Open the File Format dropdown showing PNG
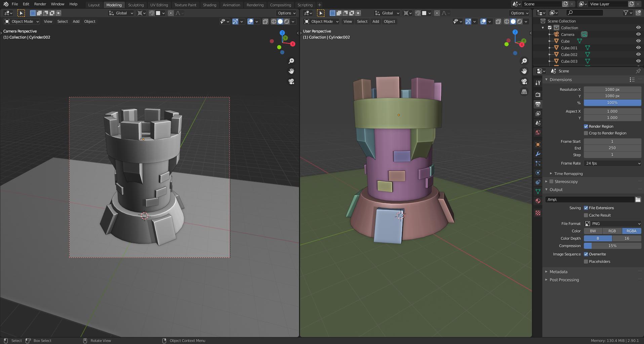 612,223
